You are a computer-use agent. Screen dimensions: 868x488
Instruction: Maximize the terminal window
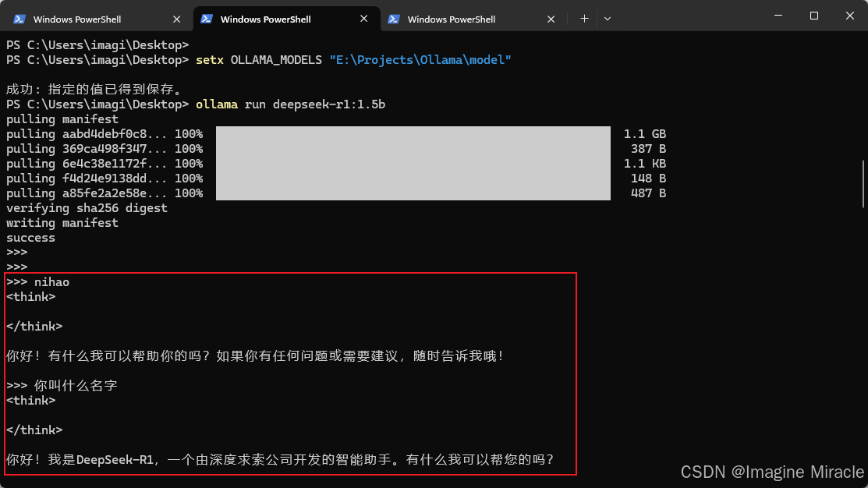[x=813, y=16]
